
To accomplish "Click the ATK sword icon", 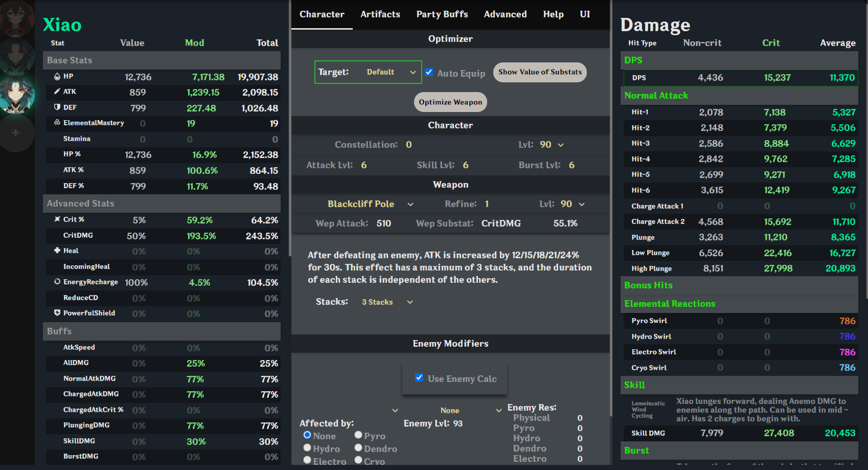I will point(57,92).
